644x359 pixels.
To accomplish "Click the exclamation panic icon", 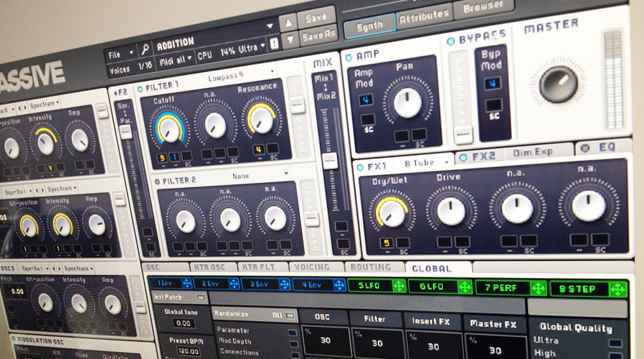I will point(274,44).
